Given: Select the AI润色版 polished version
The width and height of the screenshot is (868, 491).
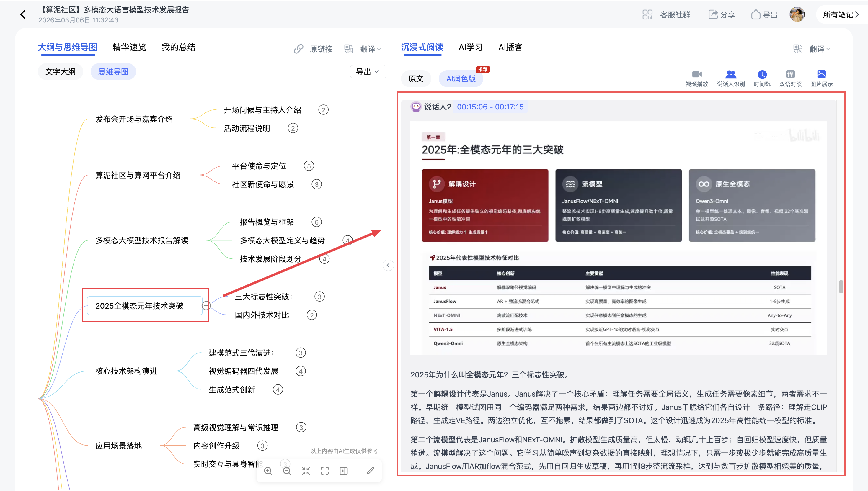Looking at the screenshot, I should tap(461, 78).
